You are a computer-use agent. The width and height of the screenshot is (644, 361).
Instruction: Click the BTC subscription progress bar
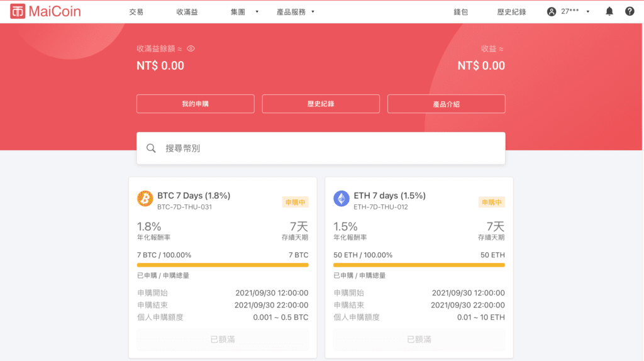pyautogui.click(x=223, y=265)
